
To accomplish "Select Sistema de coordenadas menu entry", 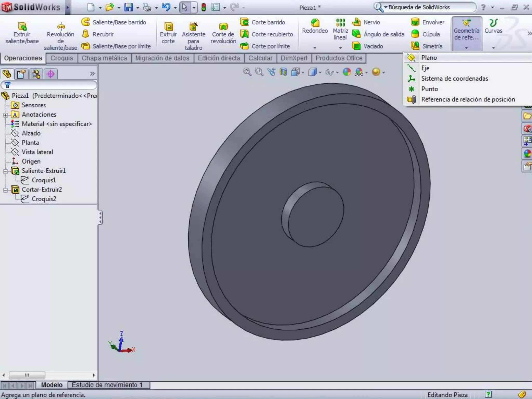I will click(x=454, y=78).
